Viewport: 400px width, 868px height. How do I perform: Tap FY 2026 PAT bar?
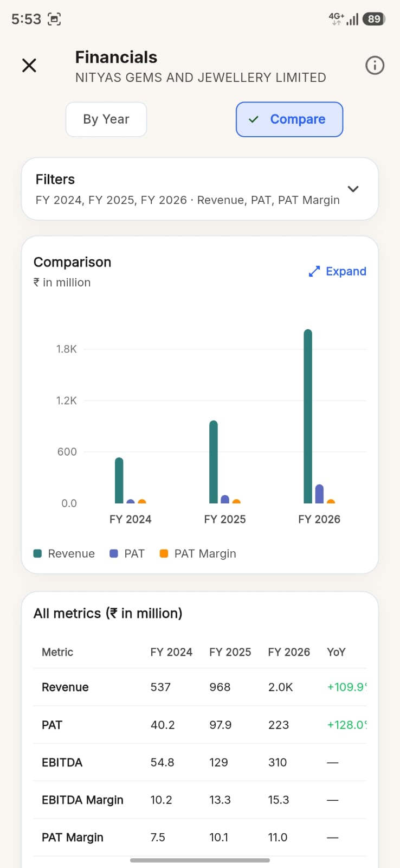coord(319,494)
